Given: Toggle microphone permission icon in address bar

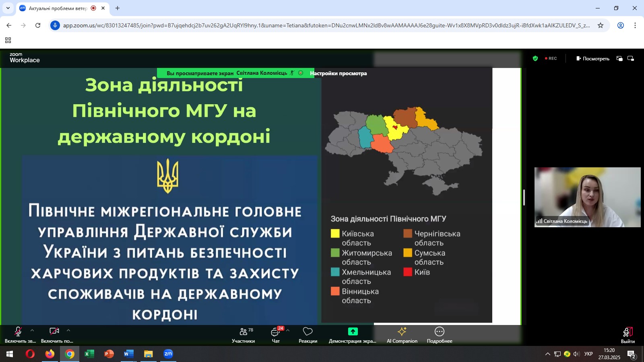Looking at the screenshot, I should pos(55,25).
